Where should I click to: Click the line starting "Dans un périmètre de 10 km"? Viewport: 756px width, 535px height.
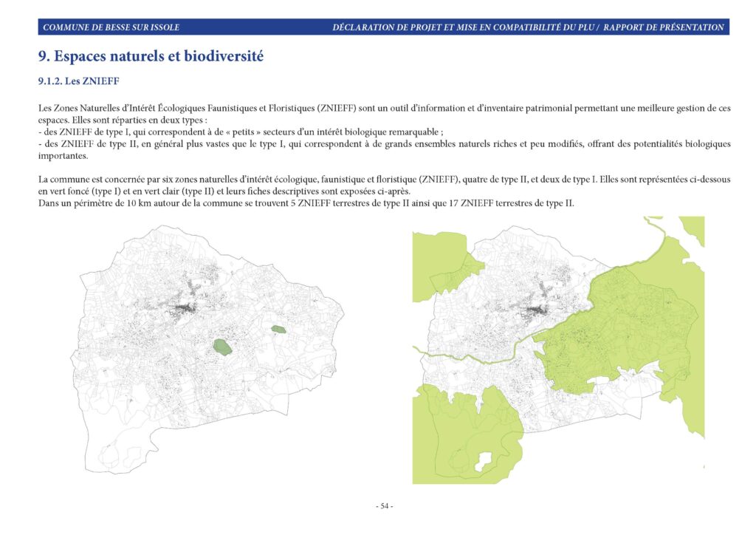[306, 203]
